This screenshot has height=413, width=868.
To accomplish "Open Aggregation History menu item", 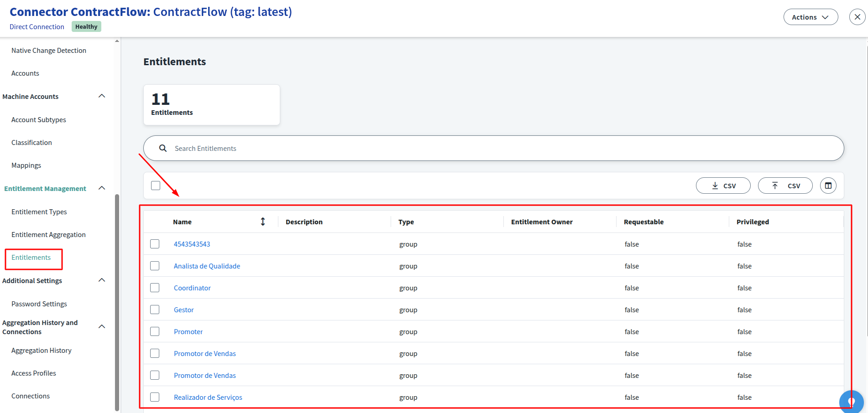I will [42, 351].
